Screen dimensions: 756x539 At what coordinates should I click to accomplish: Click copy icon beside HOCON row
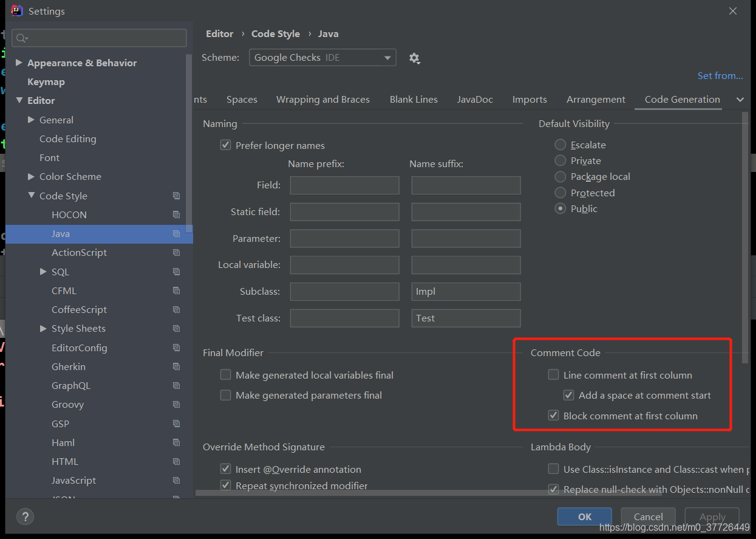[176, 215]
